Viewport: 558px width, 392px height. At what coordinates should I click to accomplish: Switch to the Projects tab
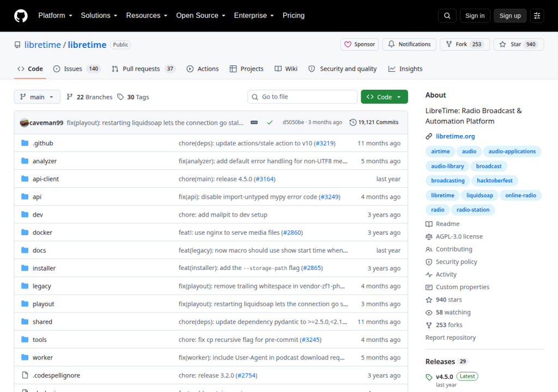click(x=247, y=69)
